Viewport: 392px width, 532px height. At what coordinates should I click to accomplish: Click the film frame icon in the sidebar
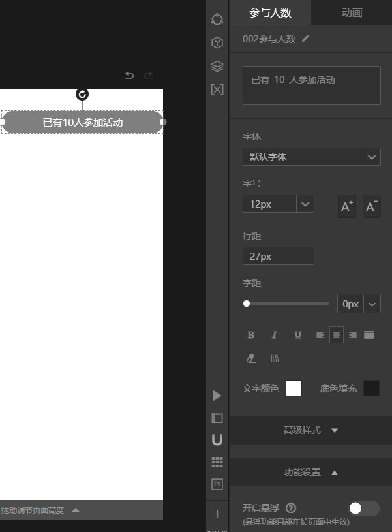(217, 418)
